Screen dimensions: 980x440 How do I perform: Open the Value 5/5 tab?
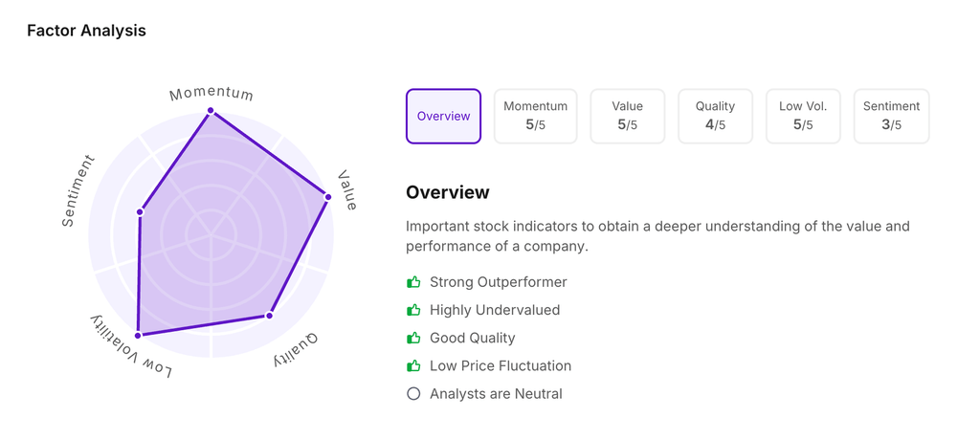pos(627,116)
